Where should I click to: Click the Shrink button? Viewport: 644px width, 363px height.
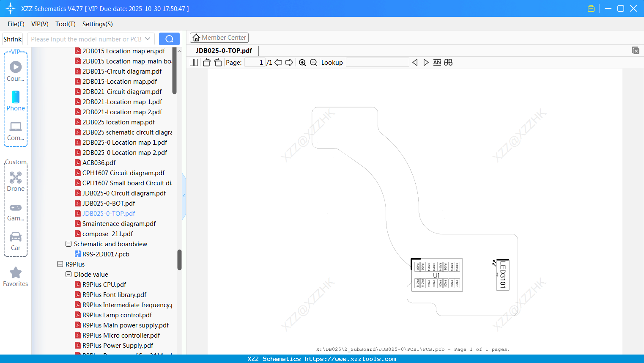coord(13,39)
